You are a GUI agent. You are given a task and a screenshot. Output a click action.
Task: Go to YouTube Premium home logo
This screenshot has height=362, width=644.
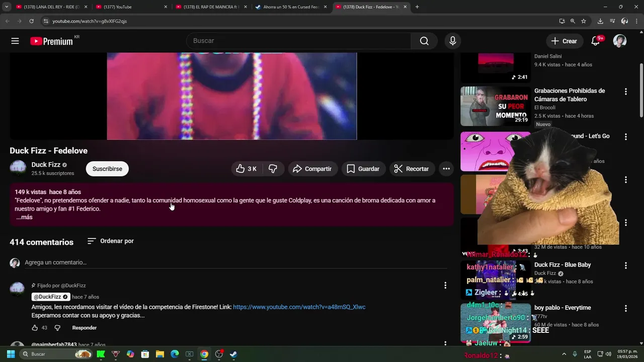[x=51, y=41]
